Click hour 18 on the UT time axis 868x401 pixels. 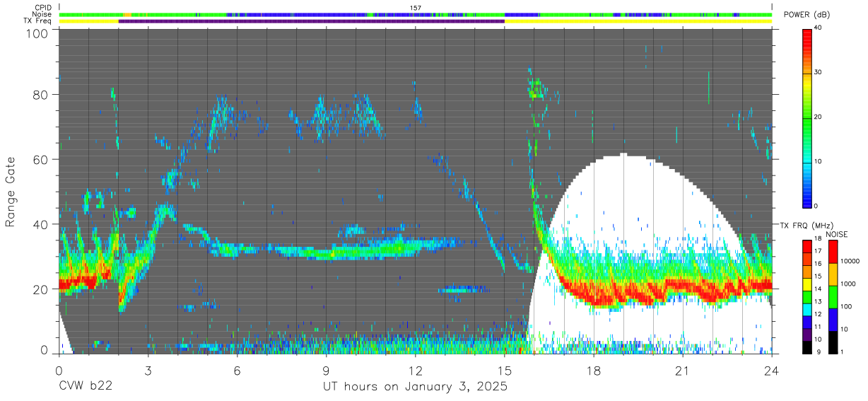coord(594,370)
